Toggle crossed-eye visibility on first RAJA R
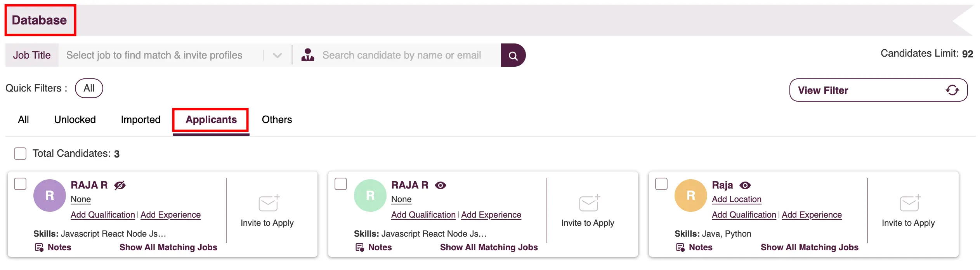Viewport: 980px width, 270px height. [120, 185]
